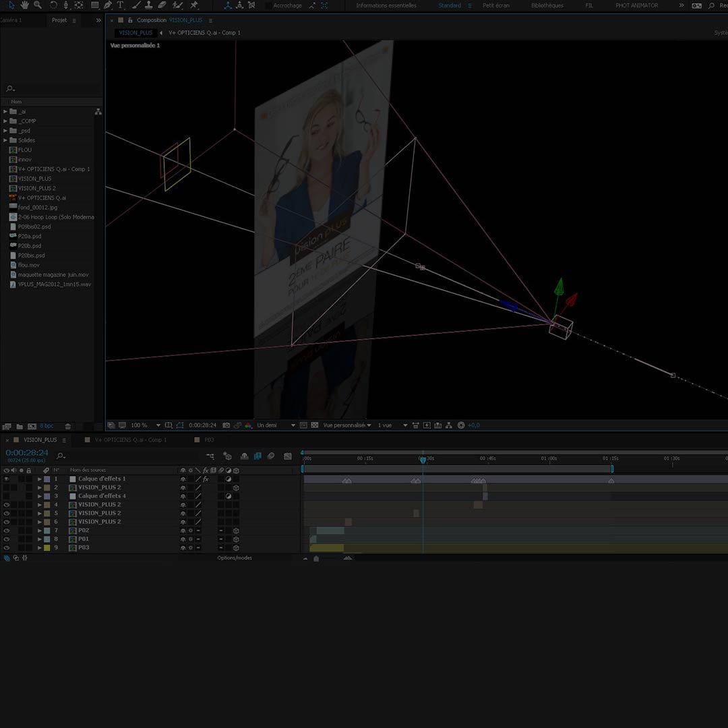This screenshot has width=728, height=728.
Task: Select the Rectangle shape tool
Action: coord(95,5)
